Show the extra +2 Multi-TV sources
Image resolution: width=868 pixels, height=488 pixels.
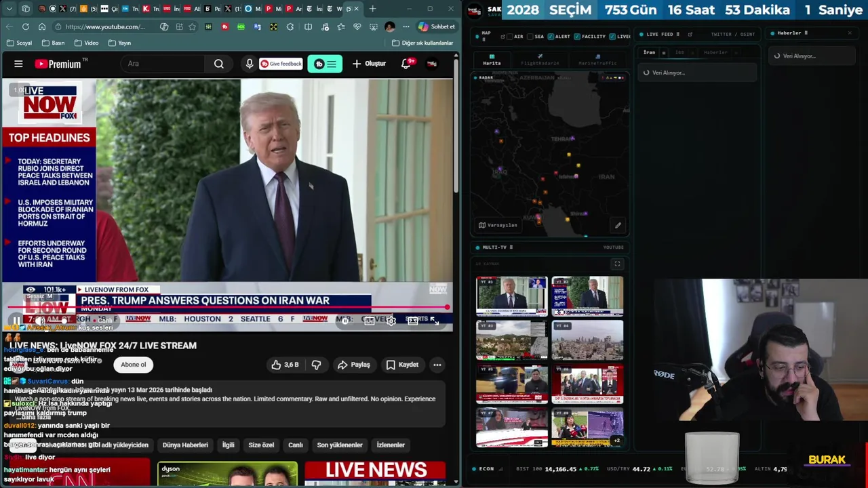coord(616,441)
